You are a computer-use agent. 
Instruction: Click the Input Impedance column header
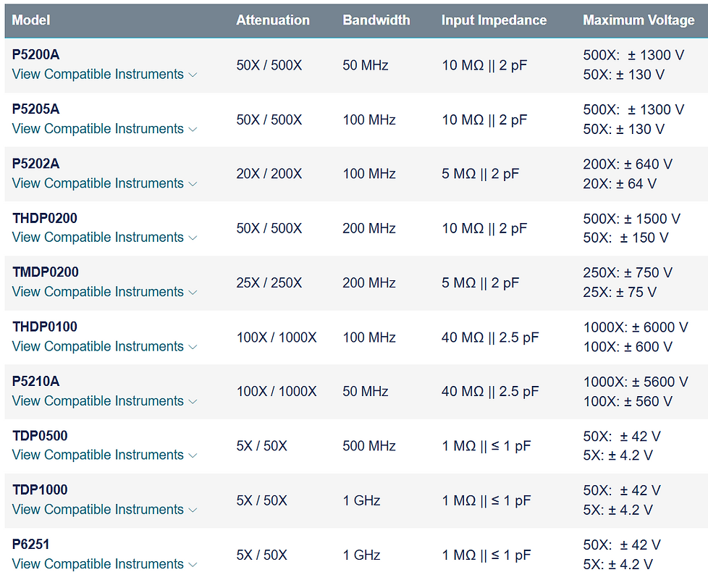pos(494,20)
